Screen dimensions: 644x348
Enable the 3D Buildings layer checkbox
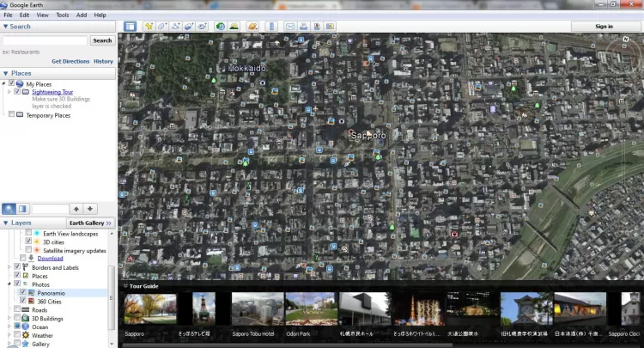17,318
